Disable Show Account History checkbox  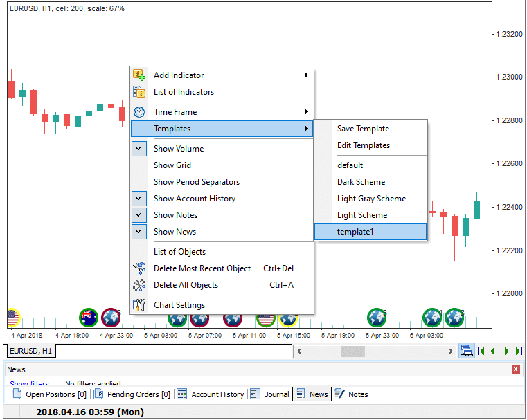pos(139,199)
